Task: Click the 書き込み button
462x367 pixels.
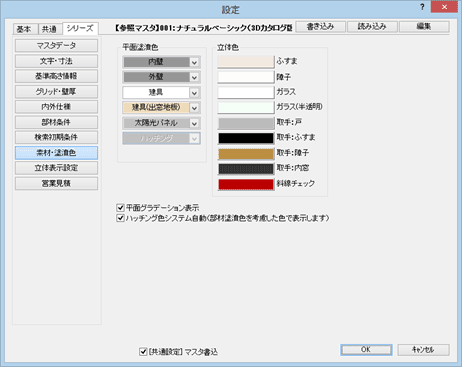Action: (320, 27)
